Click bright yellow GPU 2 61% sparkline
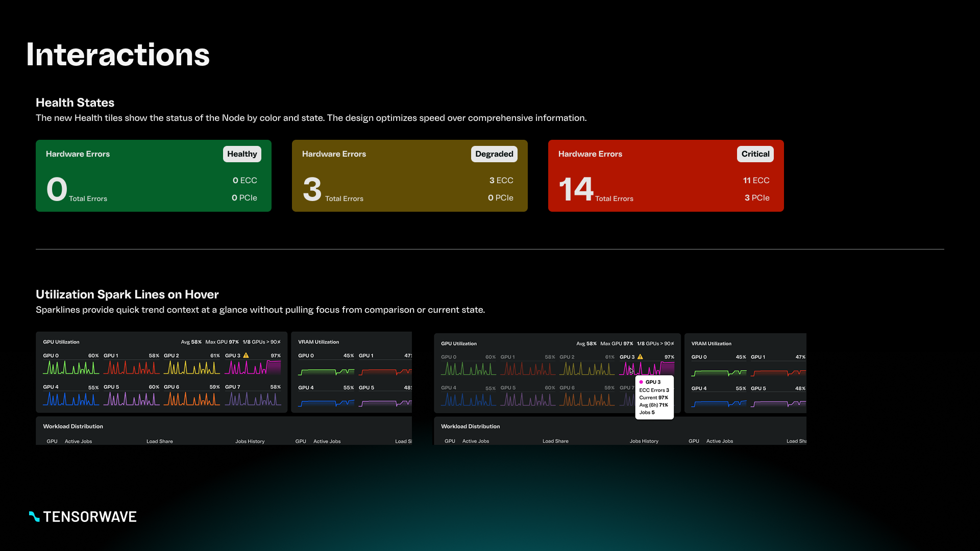The height and width of the screenshot is (551, 980). point(191,368)
